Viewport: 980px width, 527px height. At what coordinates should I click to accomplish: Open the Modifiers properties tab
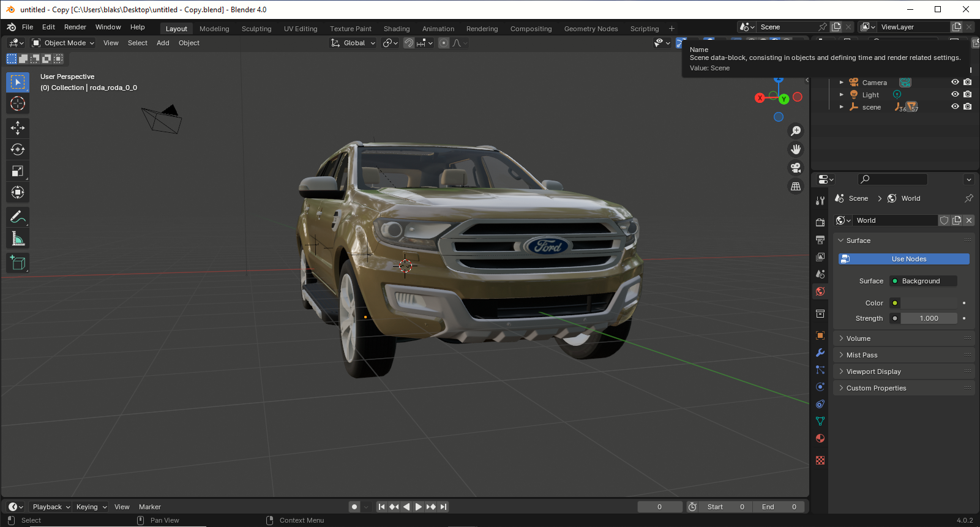click(820, 353)
